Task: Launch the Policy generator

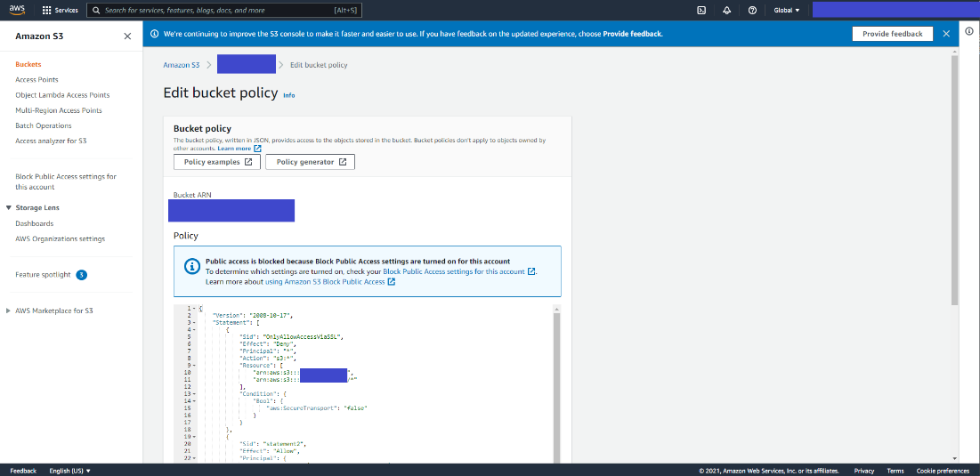Action: [310, 162]
